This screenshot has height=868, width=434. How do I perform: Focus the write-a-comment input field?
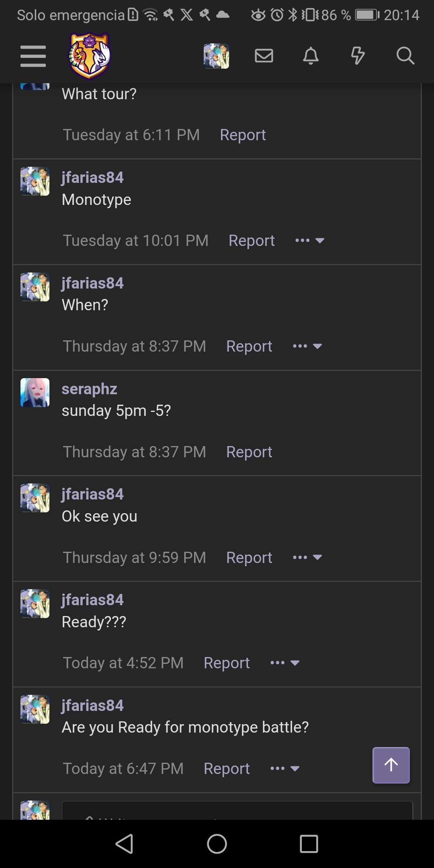237,812
